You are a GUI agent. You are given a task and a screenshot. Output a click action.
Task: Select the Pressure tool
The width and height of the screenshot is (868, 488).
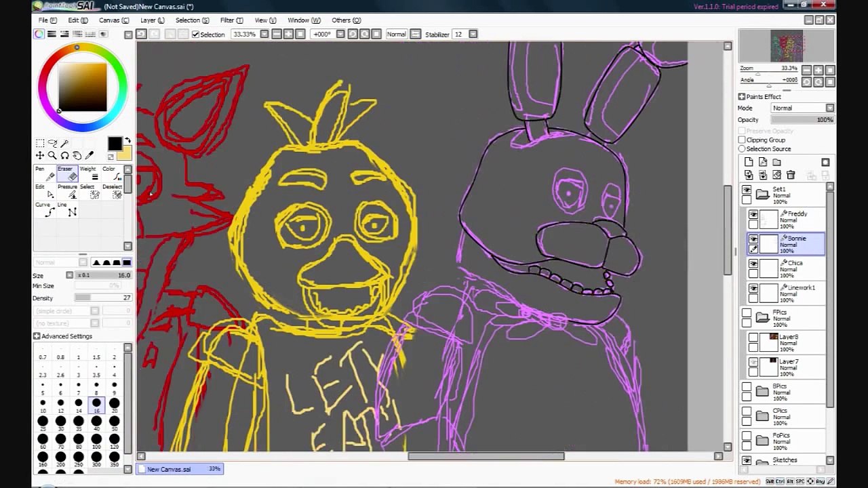point(66,192)
